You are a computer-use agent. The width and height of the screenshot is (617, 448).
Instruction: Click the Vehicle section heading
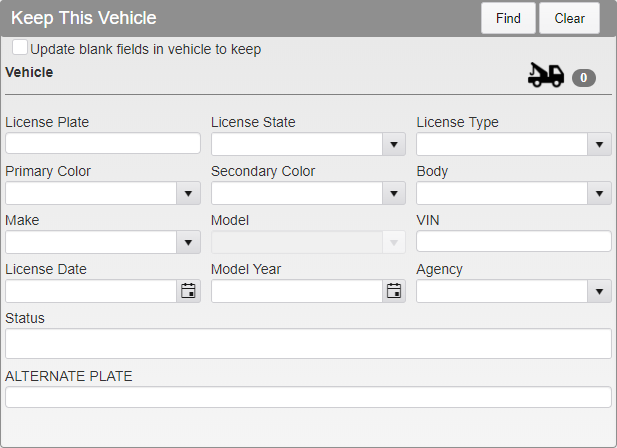[x=29, y=72]
